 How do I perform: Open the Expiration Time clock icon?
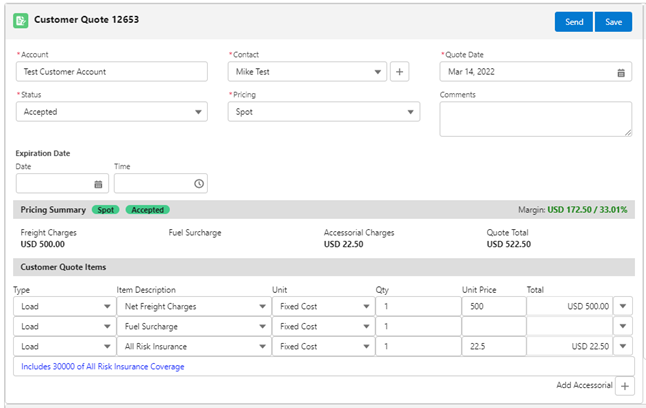click(199, 183)
